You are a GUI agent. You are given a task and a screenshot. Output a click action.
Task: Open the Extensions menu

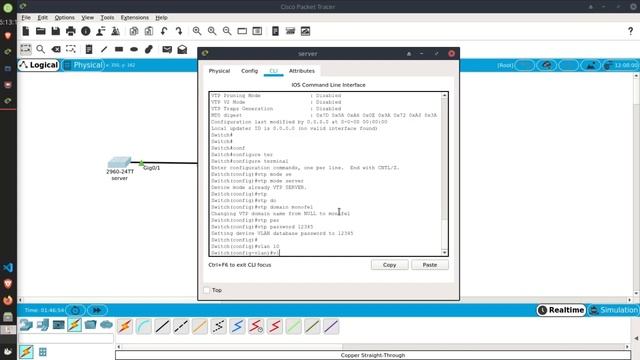(x=134, y=18)
